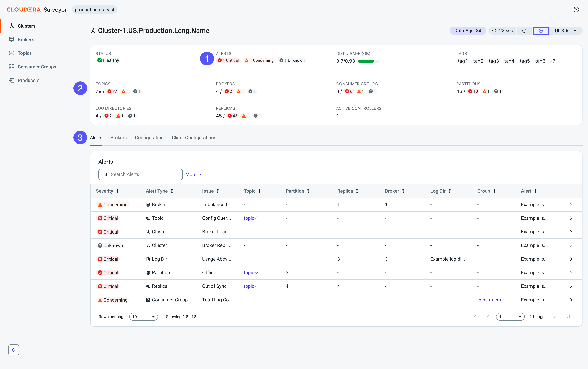Switch to the Configuration tab
The width and height of the screenshot is (588, 369).
(x=149, y=138)
